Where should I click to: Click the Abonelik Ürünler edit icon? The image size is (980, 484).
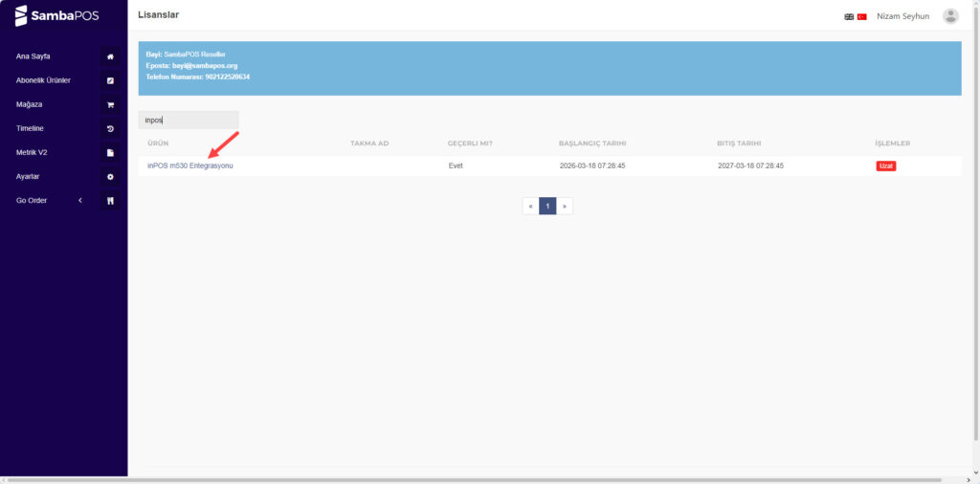110,80
